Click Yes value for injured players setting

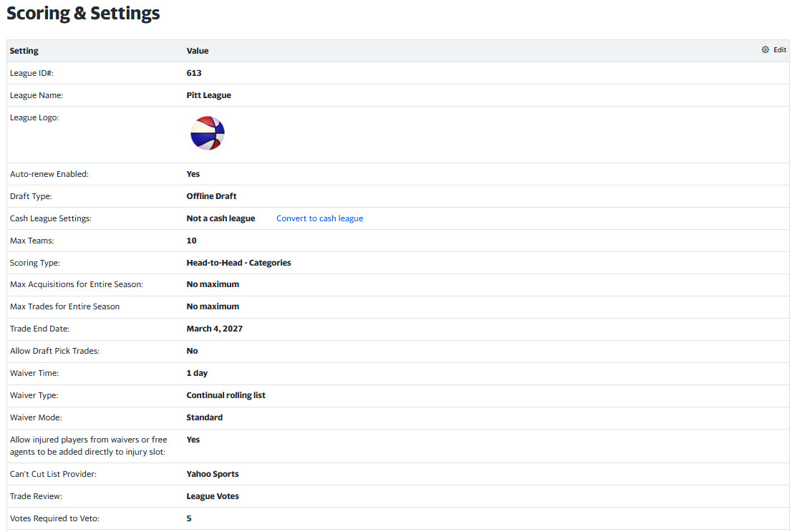[193, 440]
